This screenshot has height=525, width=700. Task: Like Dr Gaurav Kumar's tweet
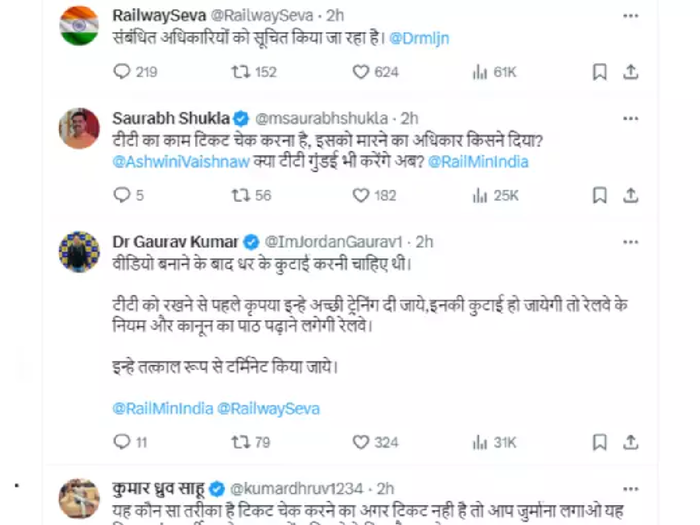pyautogui.click(x=361, y=442)
